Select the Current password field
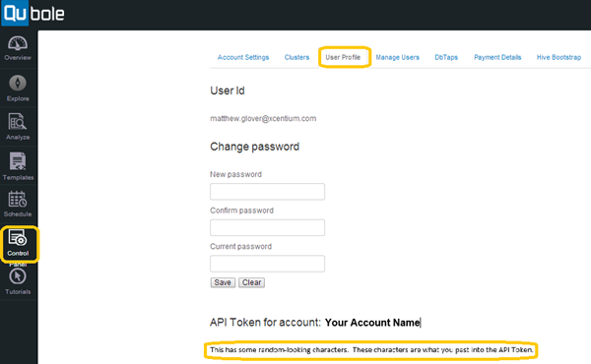 (267, 264)
